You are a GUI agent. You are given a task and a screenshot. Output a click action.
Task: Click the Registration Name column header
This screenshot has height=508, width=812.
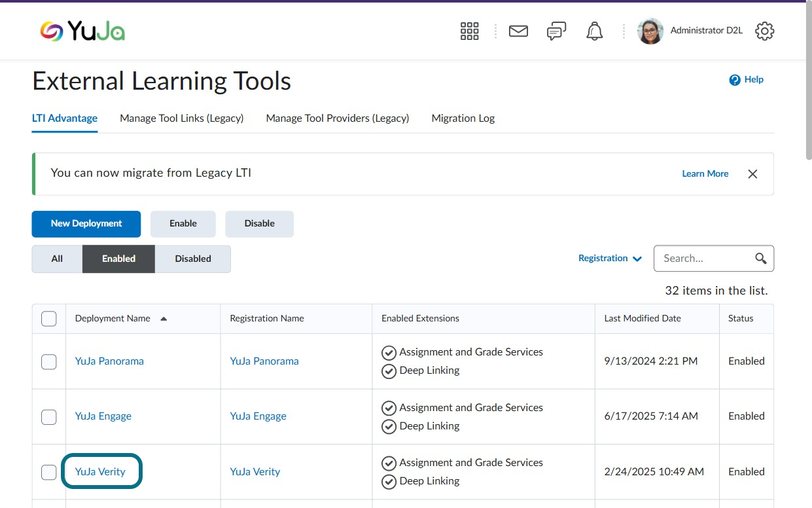(x=267, y=319)
